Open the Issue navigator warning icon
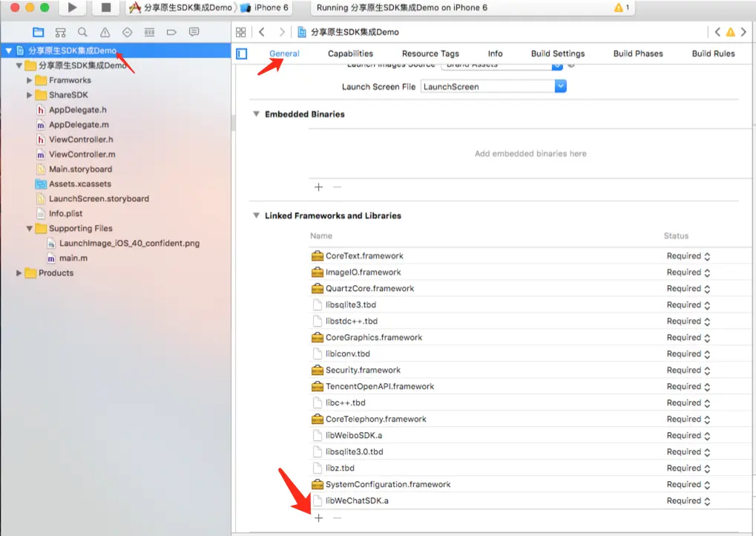 105,33
